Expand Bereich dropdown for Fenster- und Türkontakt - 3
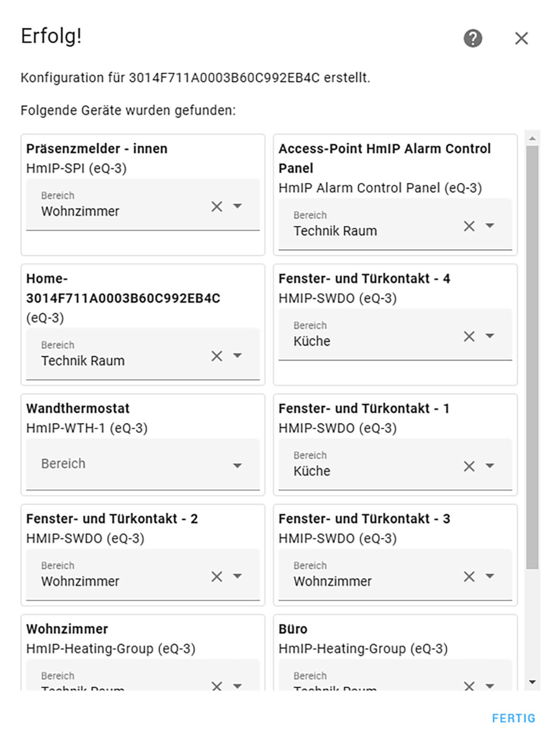The width and height of the screenshot is (560, 743). point(490,576)
